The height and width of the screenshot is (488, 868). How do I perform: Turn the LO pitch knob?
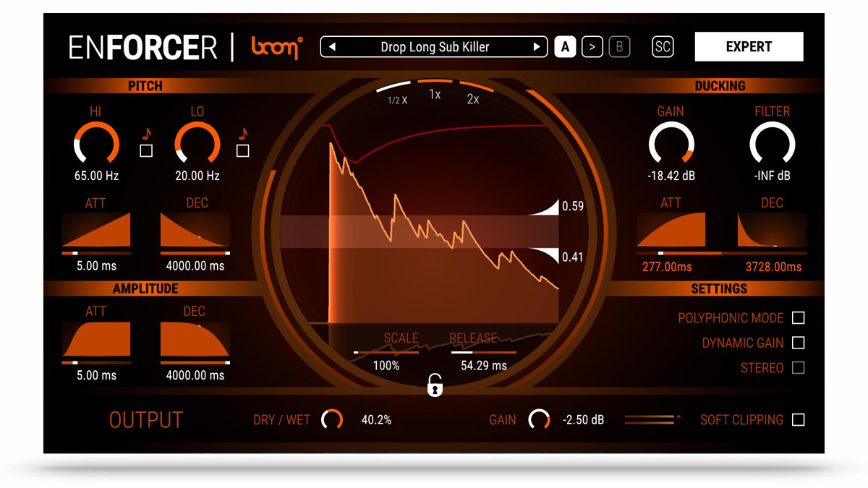[197, 142]
